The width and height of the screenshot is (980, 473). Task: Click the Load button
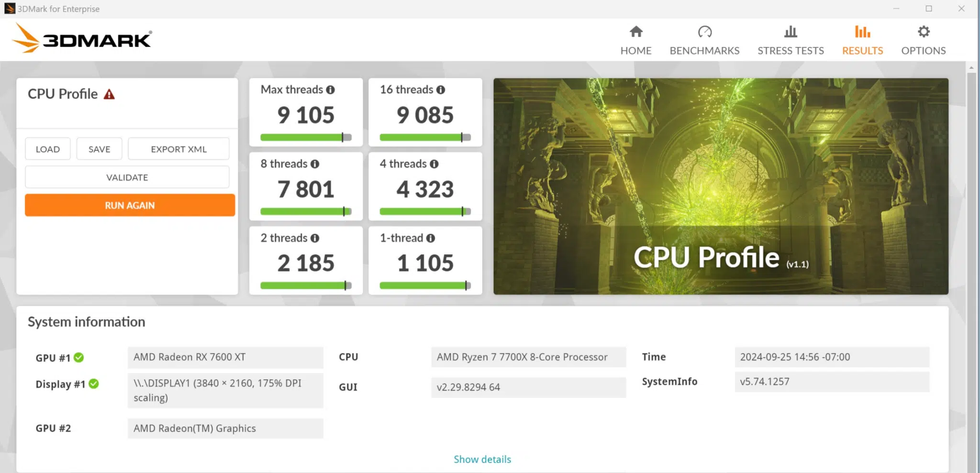click(x=48, y=149)
